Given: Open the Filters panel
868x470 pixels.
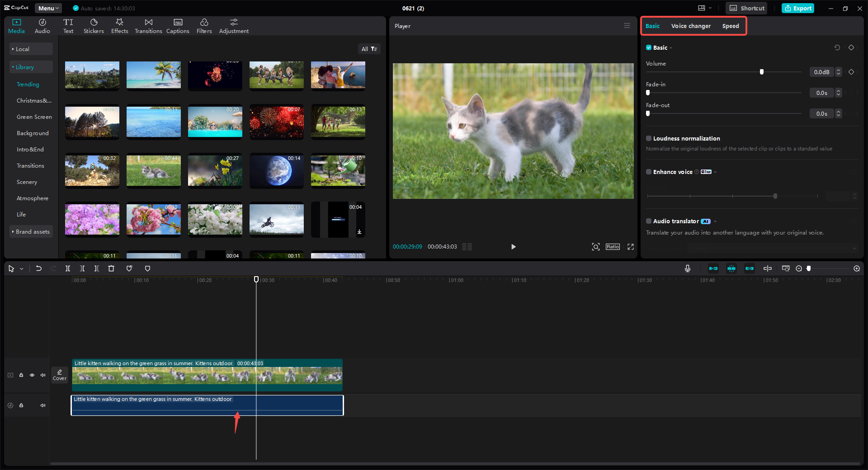Looking at the screenshot, I should click(x=204, y=26).
